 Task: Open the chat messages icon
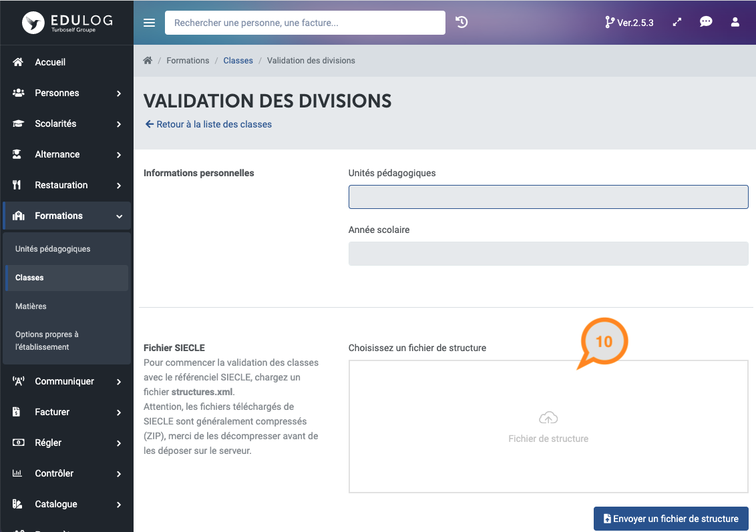(706, 21)
